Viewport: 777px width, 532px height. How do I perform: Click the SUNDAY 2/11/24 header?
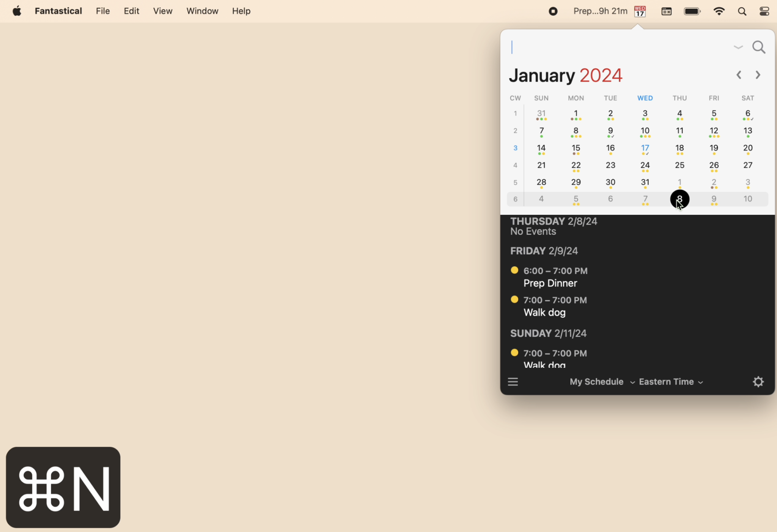tap(548, 333)
